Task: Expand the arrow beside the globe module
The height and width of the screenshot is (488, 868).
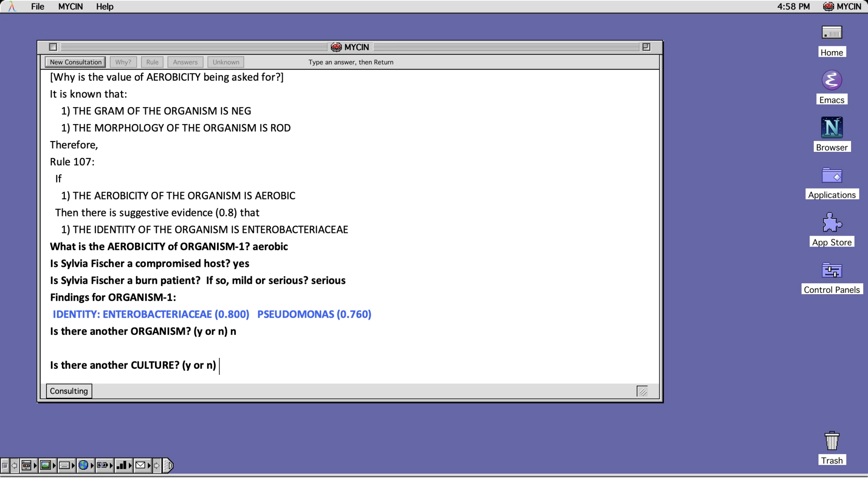Action: [92, 465]
